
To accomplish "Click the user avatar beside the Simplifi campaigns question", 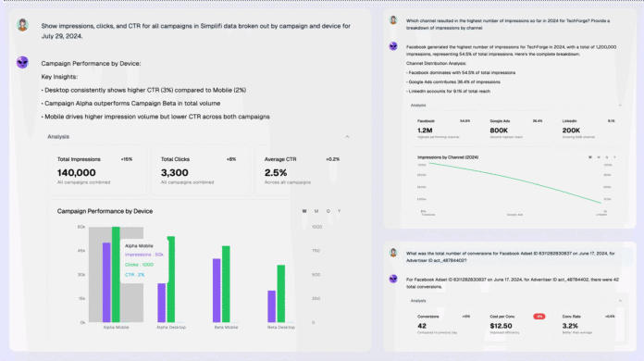I will [22, 25].
